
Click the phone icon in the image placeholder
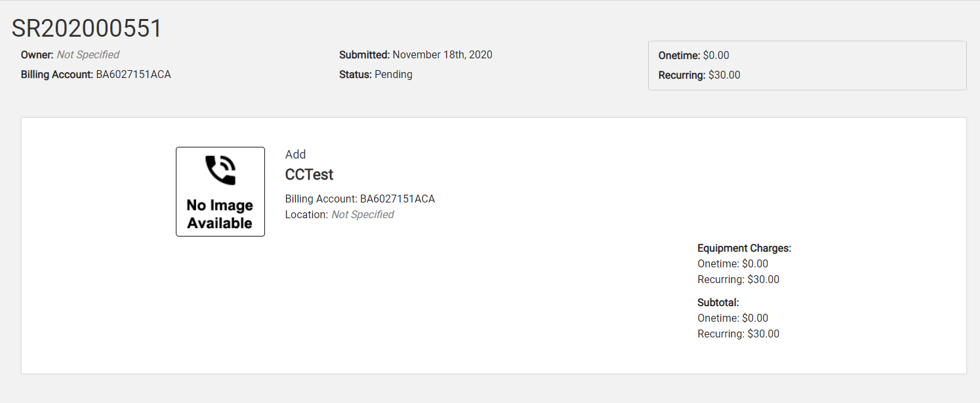220,170
